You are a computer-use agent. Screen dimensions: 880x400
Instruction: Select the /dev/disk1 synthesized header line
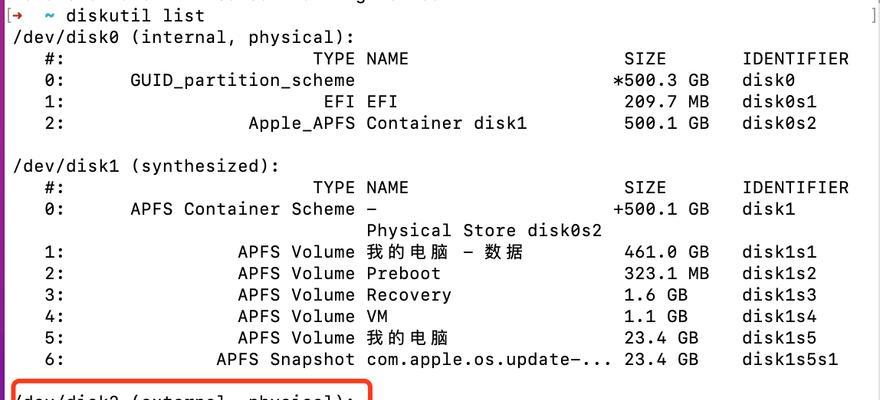[146, 166]
